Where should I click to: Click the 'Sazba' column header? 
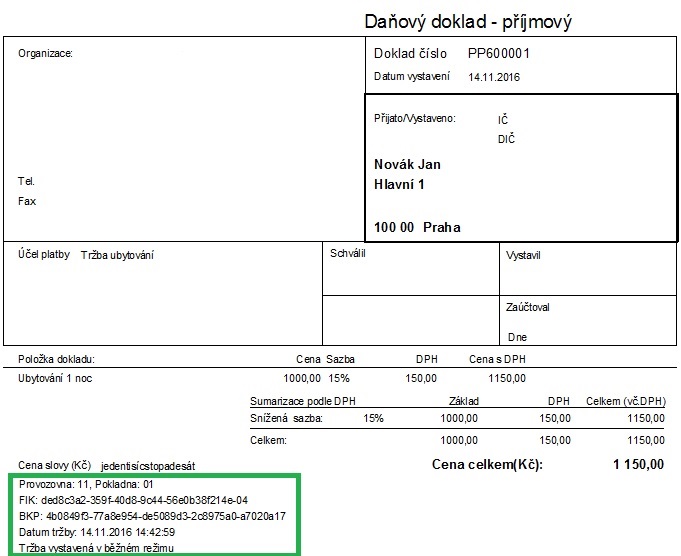pos(340,359)
